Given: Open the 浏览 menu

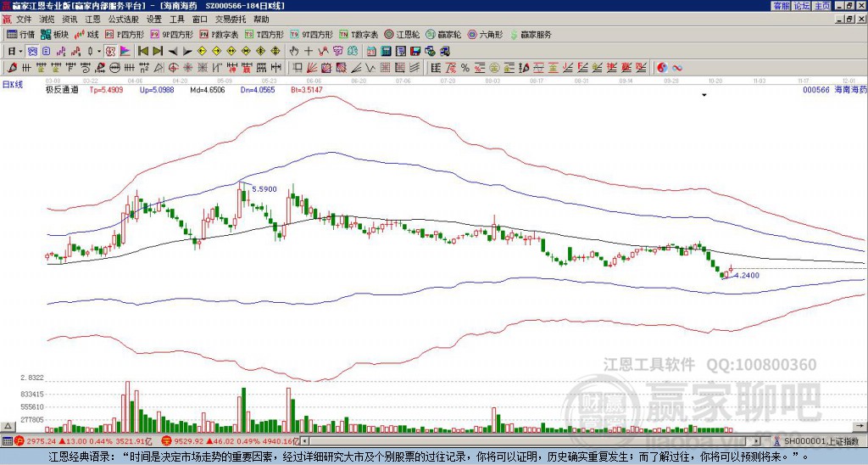Looking at the screenshot, I should [47, 20].
